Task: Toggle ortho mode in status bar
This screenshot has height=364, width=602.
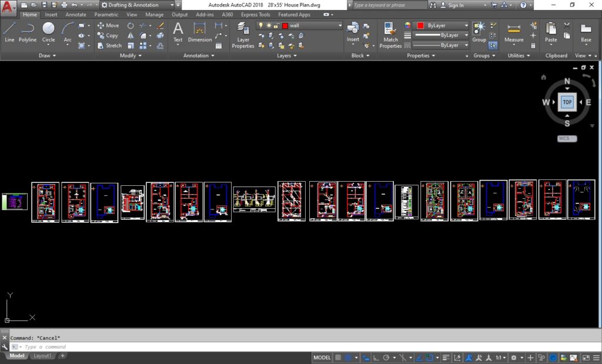Action: pos(376,358)
